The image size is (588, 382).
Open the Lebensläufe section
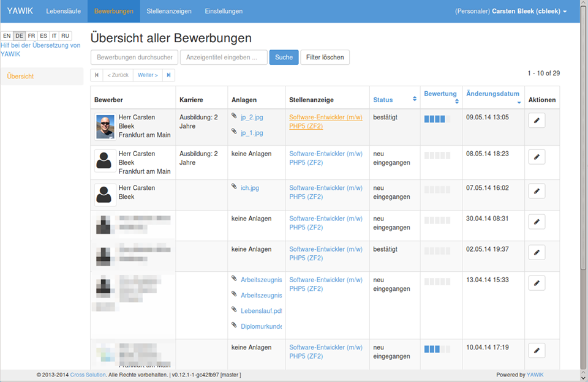(x=64, y=10)
